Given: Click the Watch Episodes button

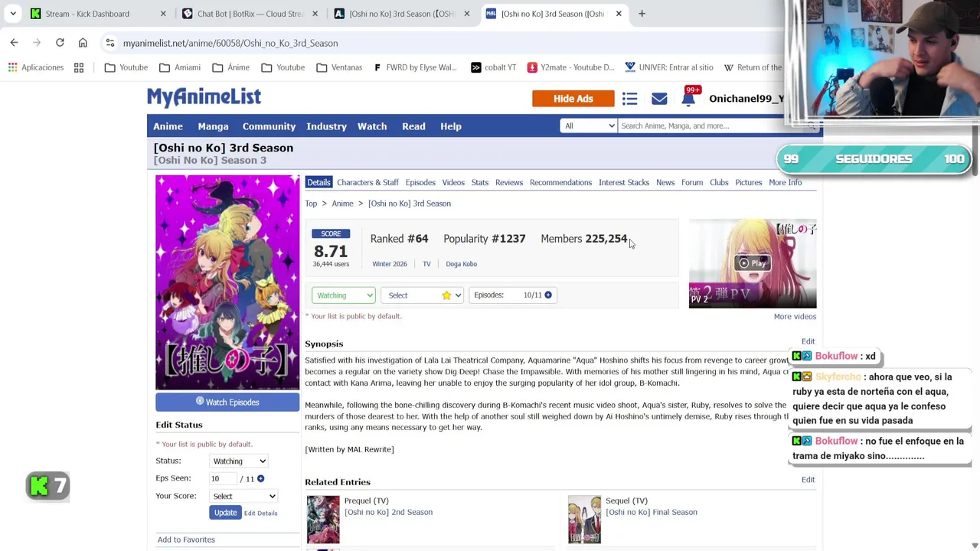Looking at the screenshot, I should pyautogui.click(x=227, y=402).
